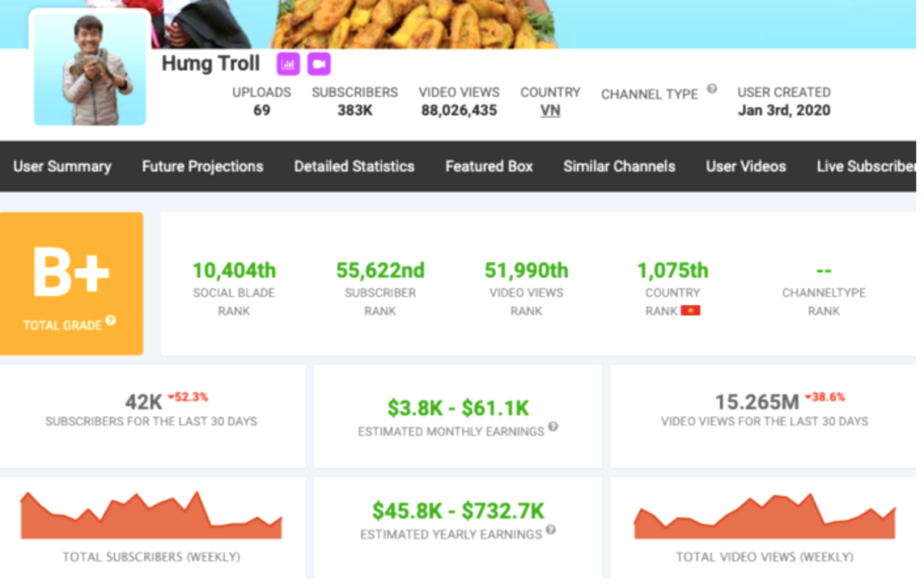Click the purple statistics chart icon

[x=288, y=64]
